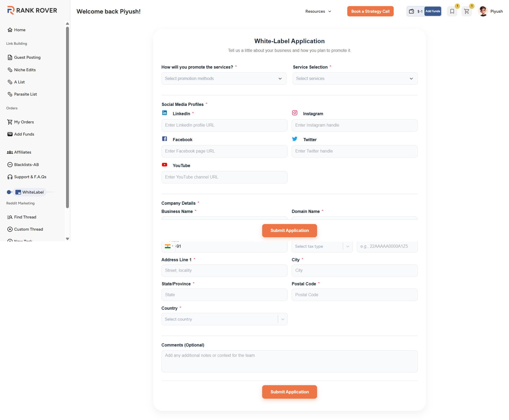Viewport: 509px width, 420px height.
Task: Click bottom Submit Application button
Action: pos(289,392)
